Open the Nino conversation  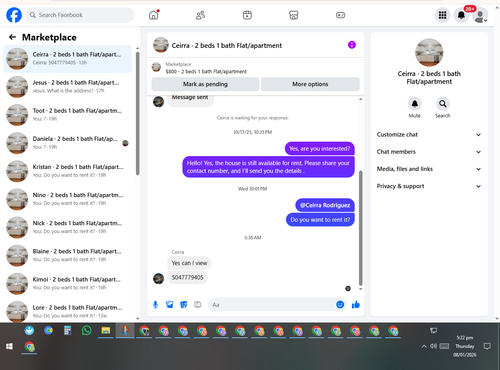coord(68,199)
